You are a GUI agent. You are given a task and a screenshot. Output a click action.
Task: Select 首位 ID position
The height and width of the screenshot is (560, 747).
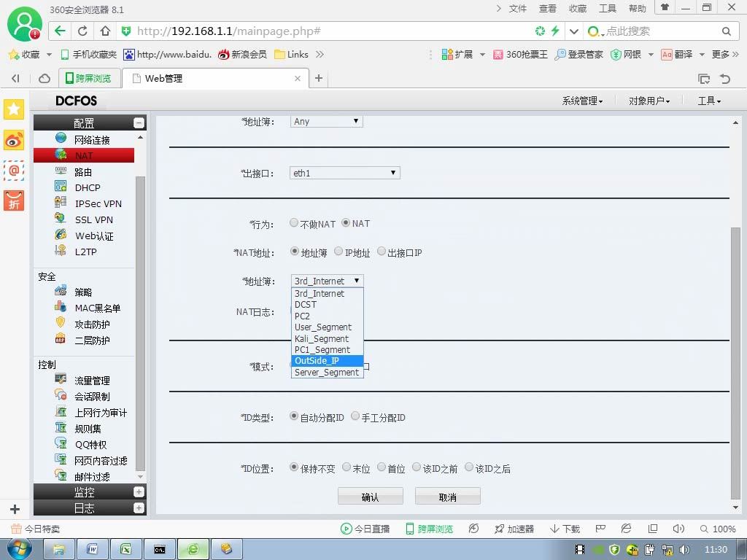[382, 467]
